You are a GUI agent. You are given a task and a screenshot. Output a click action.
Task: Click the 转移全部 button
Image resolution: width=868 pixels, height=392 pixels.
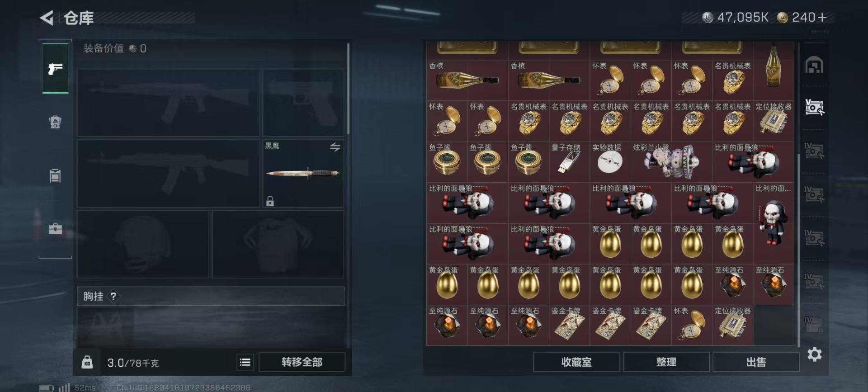click(x=302, y=362)
